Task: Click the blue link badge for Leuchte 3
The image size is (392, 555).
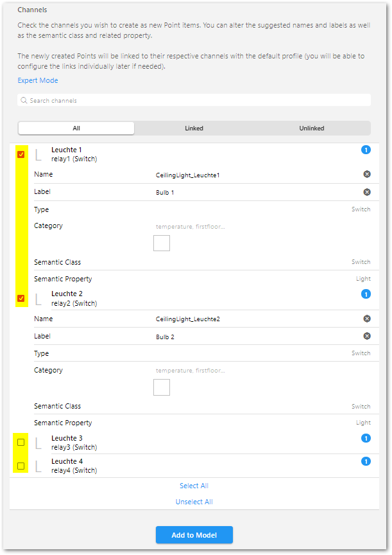Action: coord(366,438)
